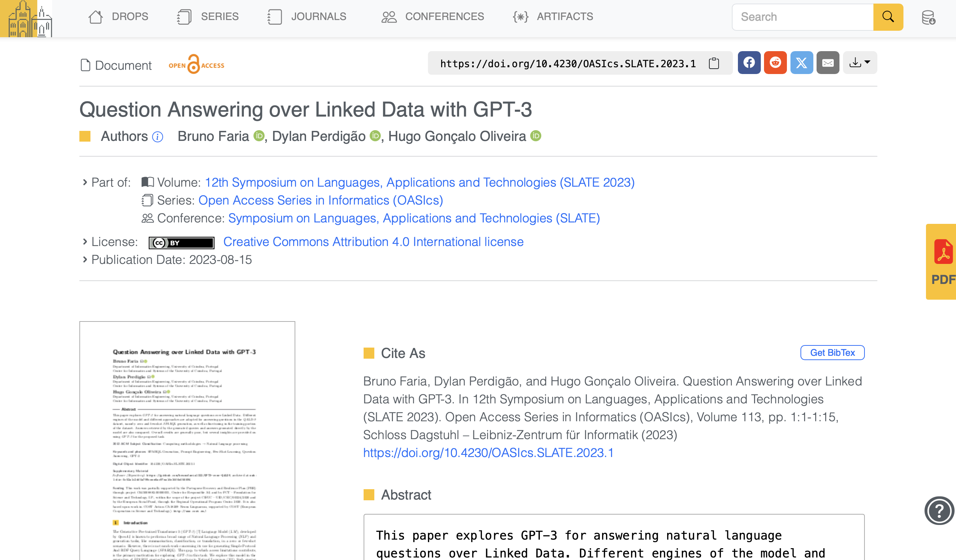The image size is (956, 560).
Task: Click Bruno Faria's ORCID icon
Action: click(x=259, y=136)
